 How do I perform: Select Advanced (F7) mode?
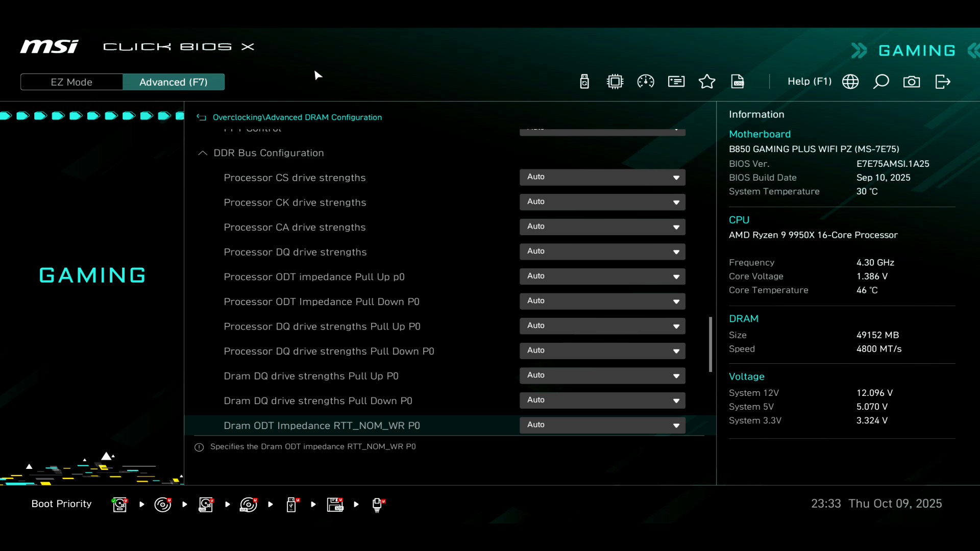coord(174,82)
